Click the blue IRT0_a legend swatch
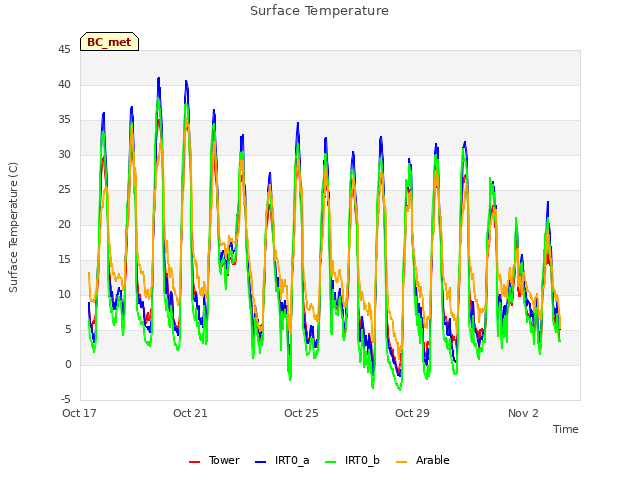 click(x=260, y=462)
